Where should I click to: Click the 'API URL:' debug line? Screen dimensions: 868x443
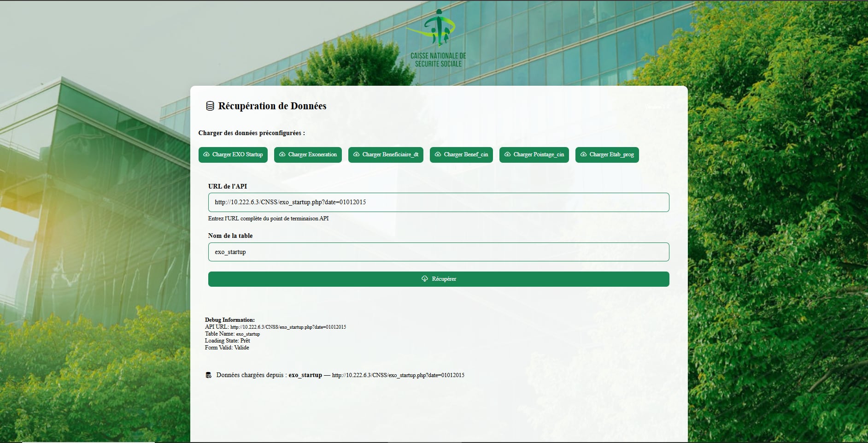click(x=276, y=327)
